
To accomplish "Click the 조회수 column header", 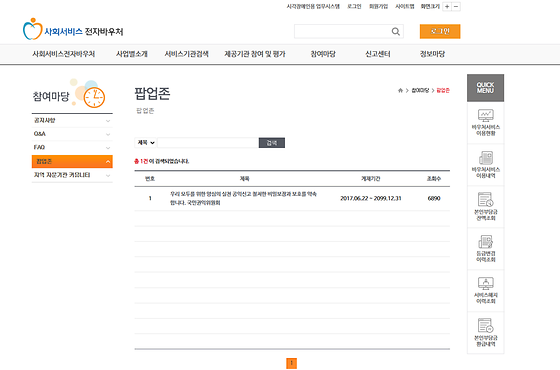I will 434,179.
